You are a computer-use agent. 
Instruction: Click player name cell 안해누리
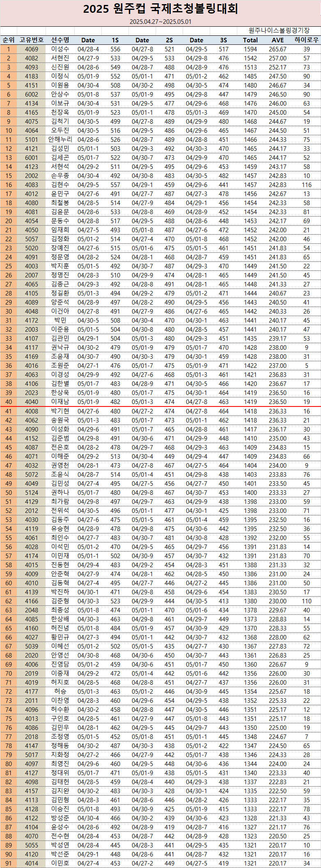point(60,140)
